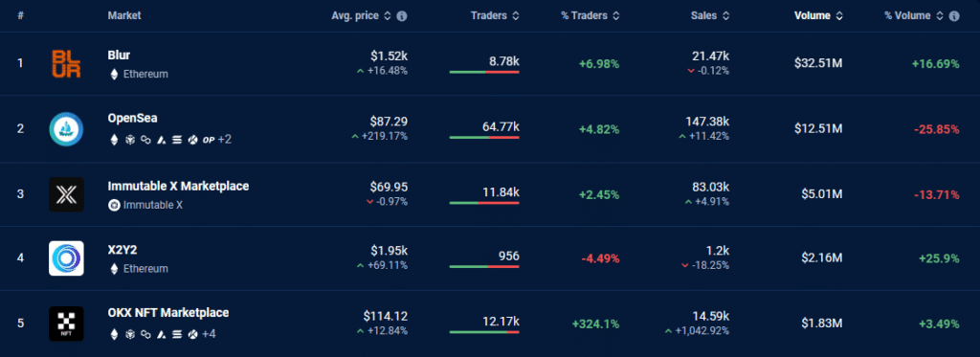Click the Blur traders ratio bar

tap(483, 72)
